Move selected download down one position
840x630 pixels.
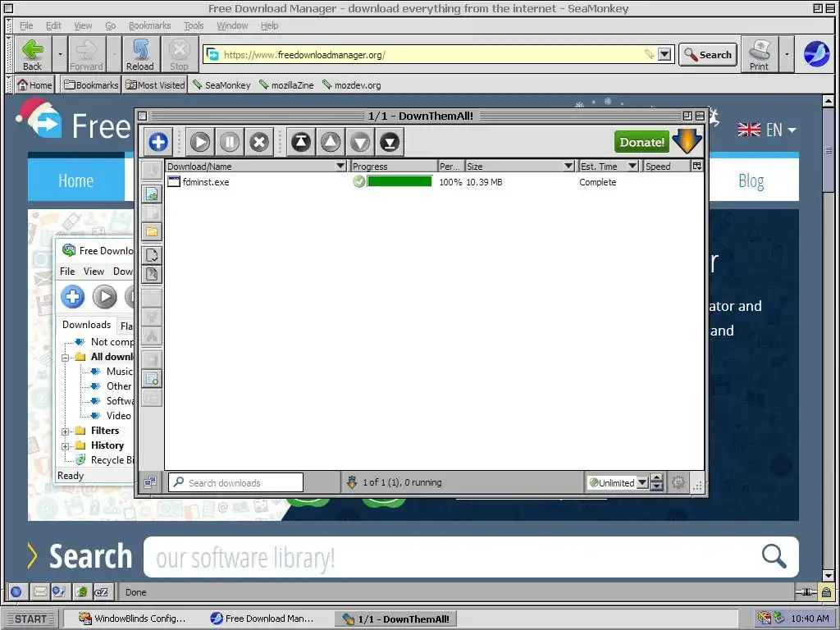click(360, 142)
